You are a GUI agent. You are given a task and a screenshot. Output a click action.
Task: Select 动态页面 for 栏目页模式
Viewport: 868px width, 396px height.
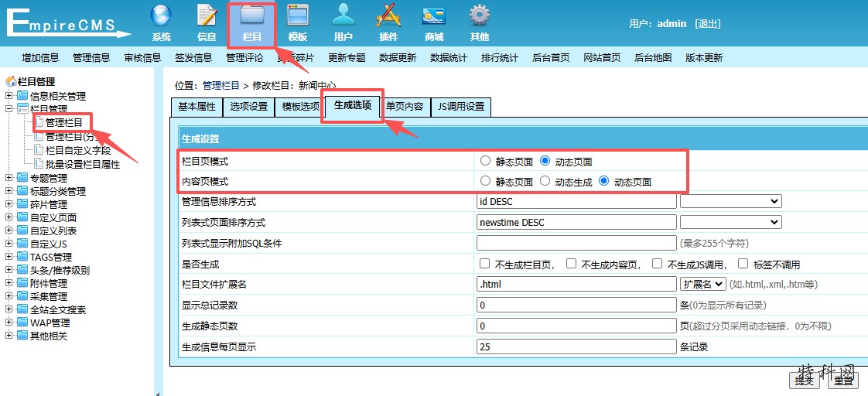pyautogui.click(x=545, y=161)
